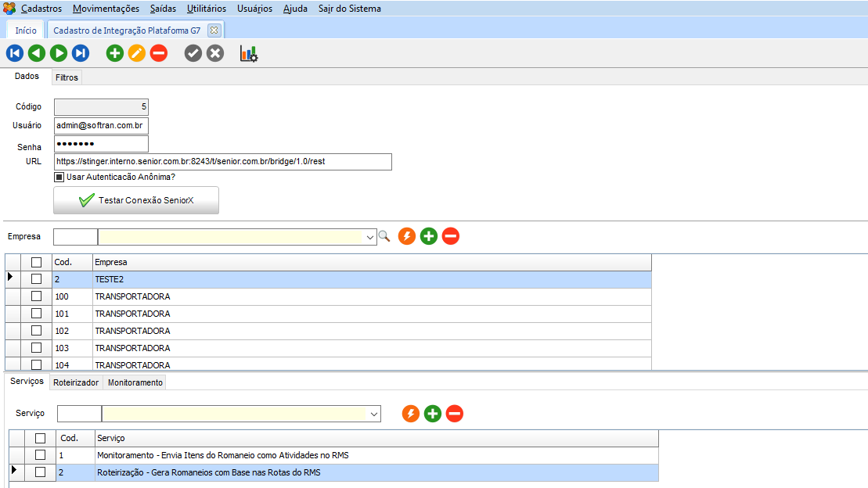Screen dimensions: 868x488
Task: Search Empresa with magnifying glass icon
Action: [384, 236]
